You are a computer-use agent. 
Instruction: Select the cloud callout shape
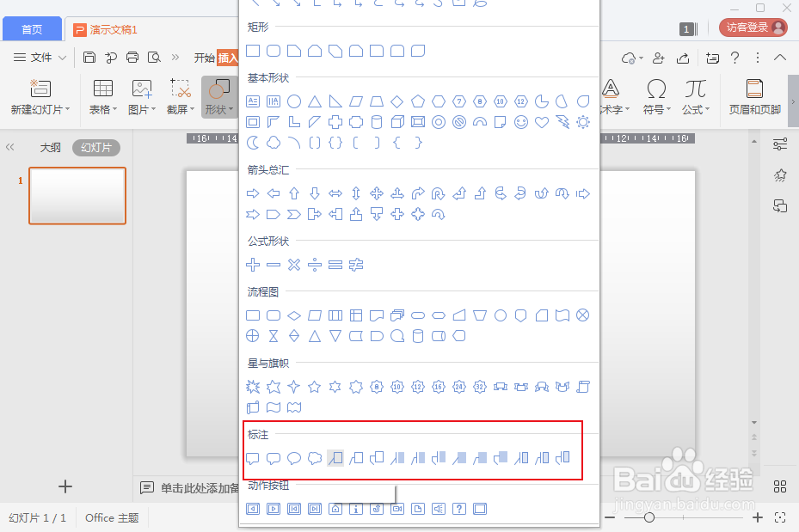[x=315, y=458]
